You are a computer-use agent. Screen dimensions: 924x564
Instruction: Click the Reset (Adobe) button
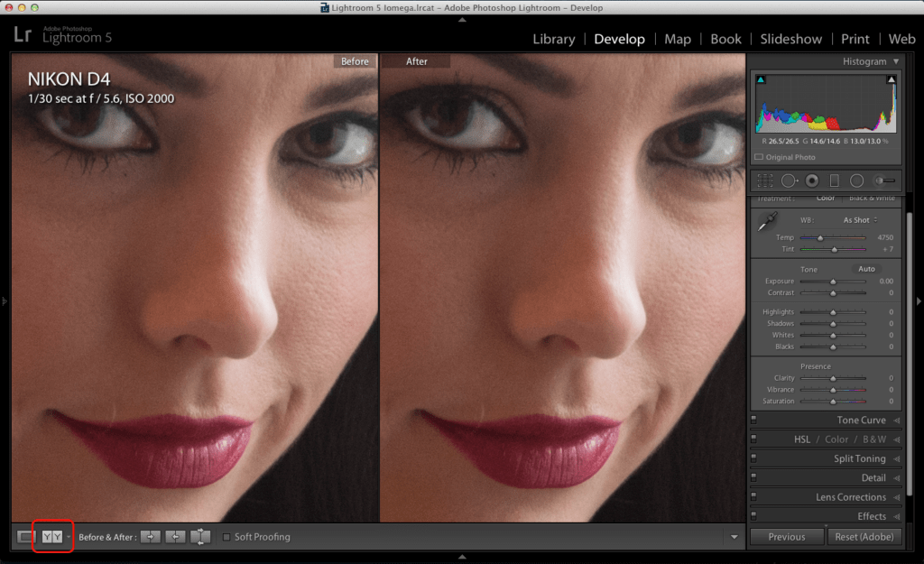864,537
